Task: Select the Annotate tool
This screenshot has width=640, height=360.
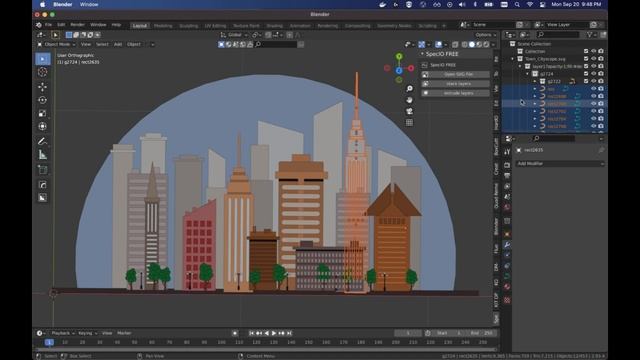Action: pos(42,141)
